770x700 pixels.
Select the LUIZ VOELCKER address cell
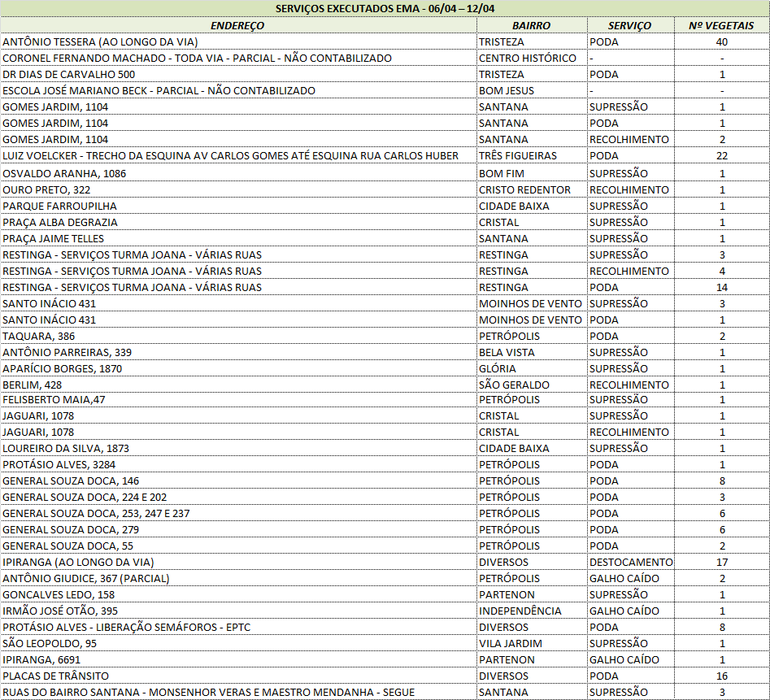[x=230, y=155]
